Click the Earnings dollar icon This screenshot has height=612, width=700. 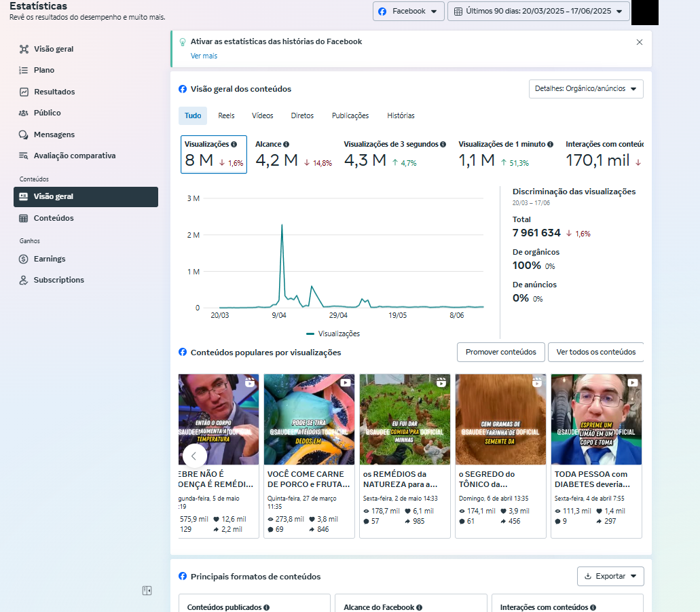[x=24, y=259]
